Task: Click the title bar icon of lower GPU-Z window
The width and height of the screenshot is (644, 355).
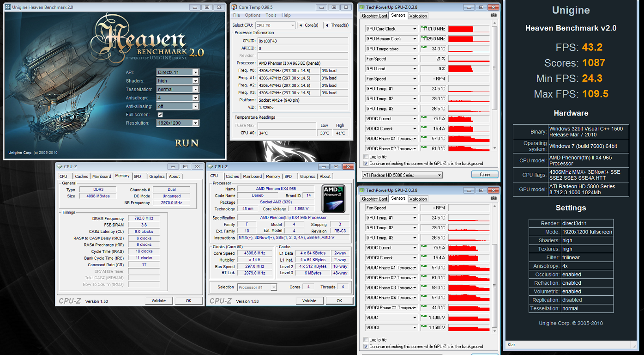Action: point(361,190)
